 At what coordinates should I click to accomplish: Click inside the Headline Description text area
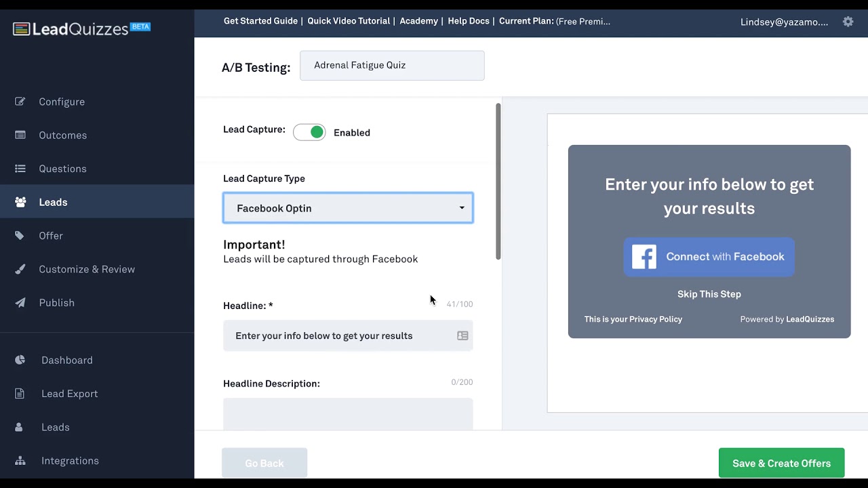[348, 413]
